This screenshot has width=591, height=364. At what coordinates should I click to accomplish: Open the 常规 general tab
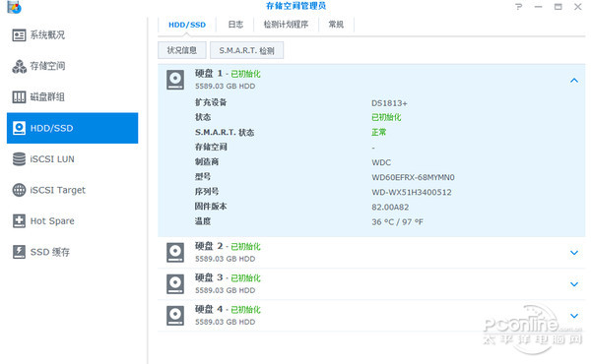pos(336,25)
